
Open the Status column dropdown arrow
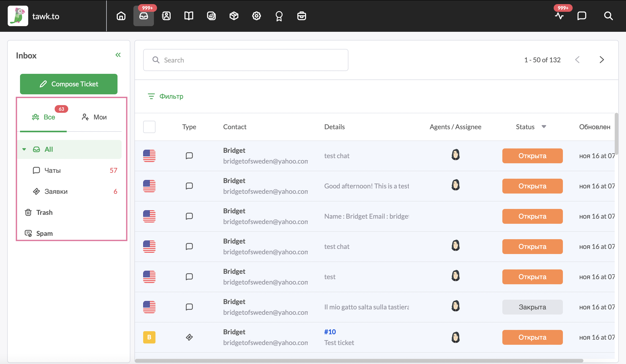[x=544, y=127]
